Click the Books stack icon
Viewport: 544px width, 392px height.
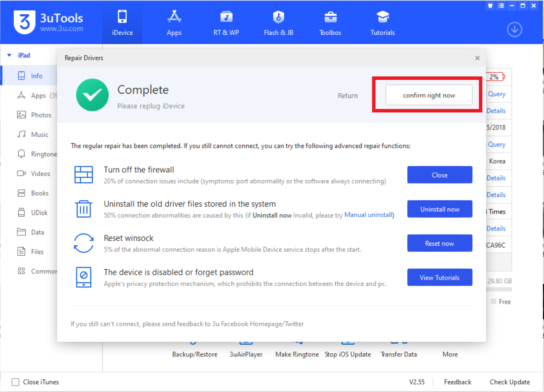tap(21, 193)
